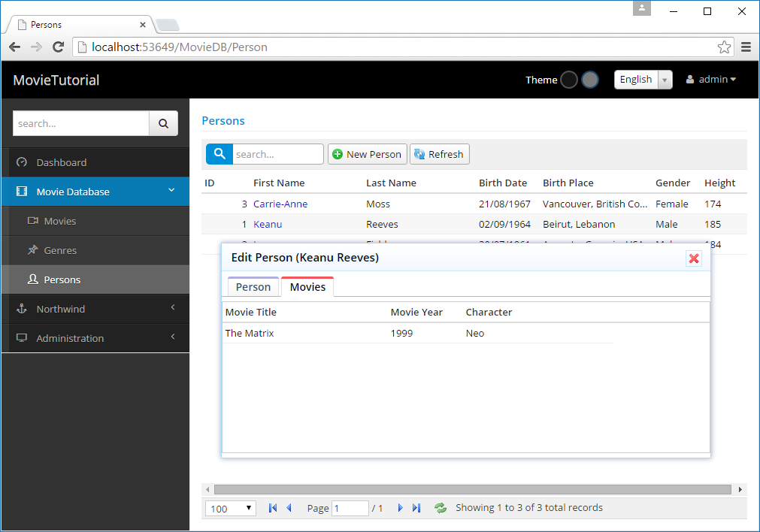Viewport: 760px width, 532px height.
Task: Go to the last page icon
Action: (416, 508)
